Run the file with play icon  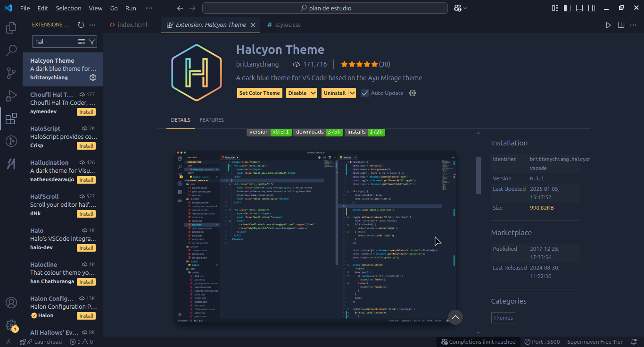tap(608, 25)
